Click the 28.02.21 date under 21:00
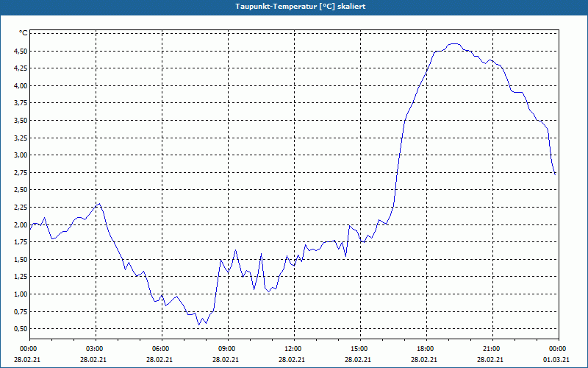 pyautogui.click(x=490, y=360)
